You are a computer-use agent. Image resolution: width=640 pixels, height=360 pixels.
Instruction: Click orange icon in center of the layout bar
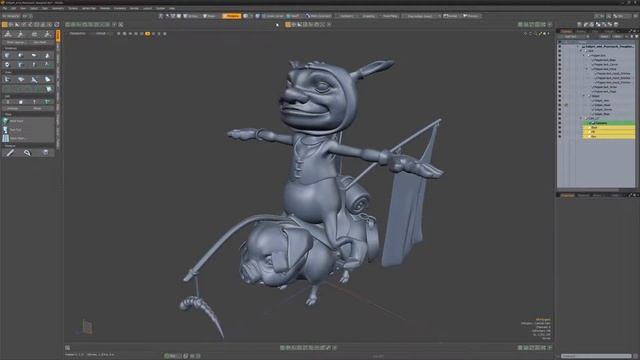coord(288,25)
